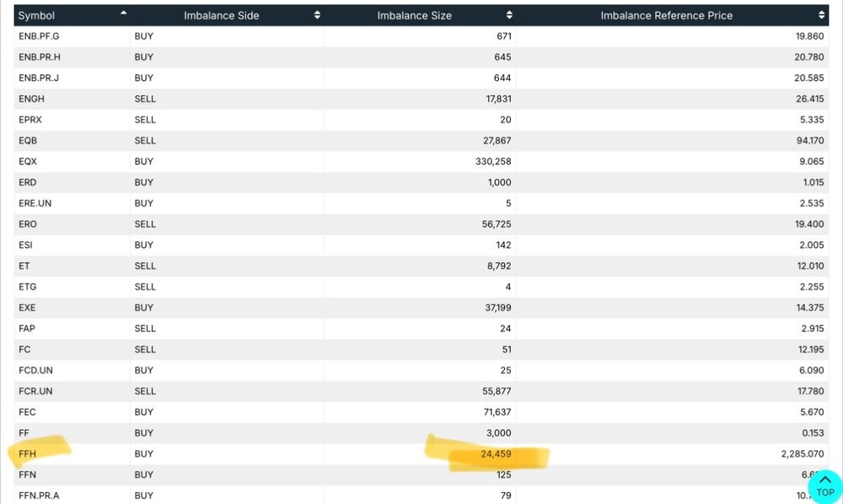
Task: Click the Imbalance Side header label
Action: point(222,15)
